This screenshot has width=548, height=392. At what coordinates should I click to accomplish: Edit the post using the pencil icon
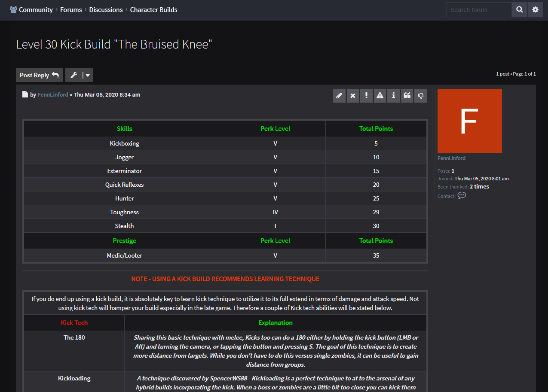click(x=339, y=95)
